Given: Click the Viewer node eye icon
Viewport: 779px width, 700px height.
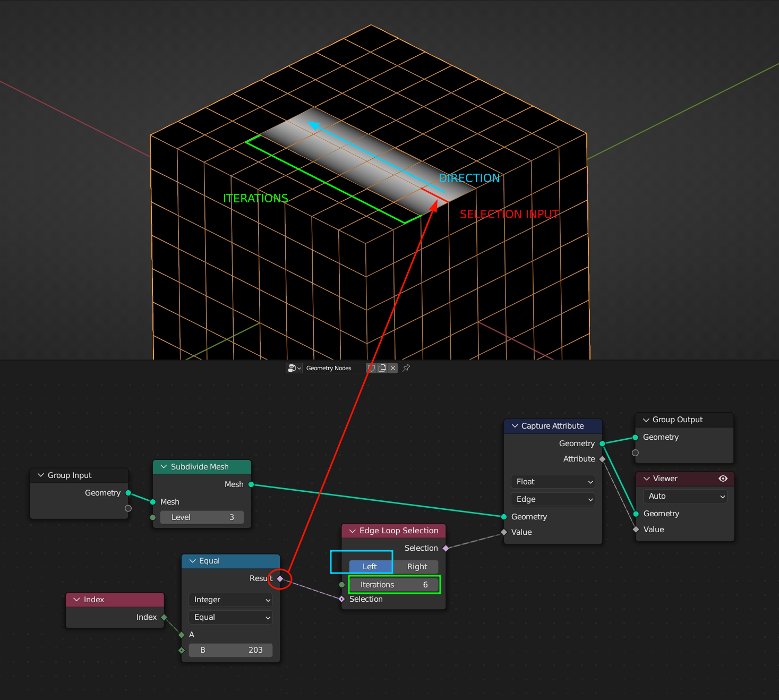Looking at the screenshot, I should pos(723,479).
